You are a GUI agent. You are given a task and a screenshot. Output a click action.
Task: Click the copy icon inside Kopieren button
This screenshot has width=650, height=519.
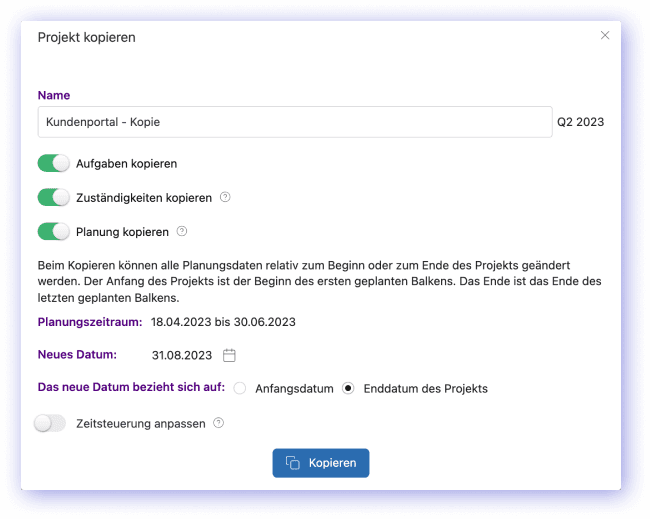[293, 463]
